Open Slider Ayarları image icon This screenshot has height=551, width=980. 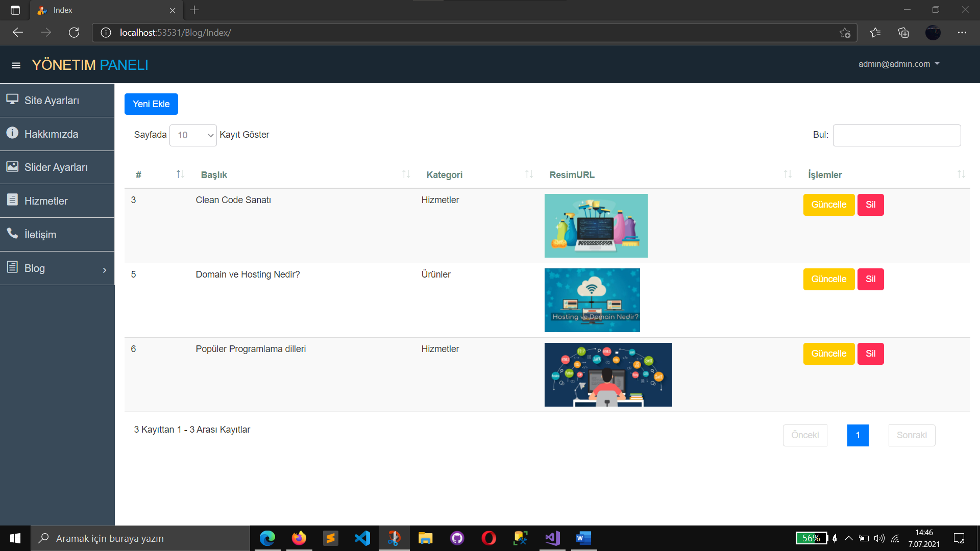(x=12, y=166)
